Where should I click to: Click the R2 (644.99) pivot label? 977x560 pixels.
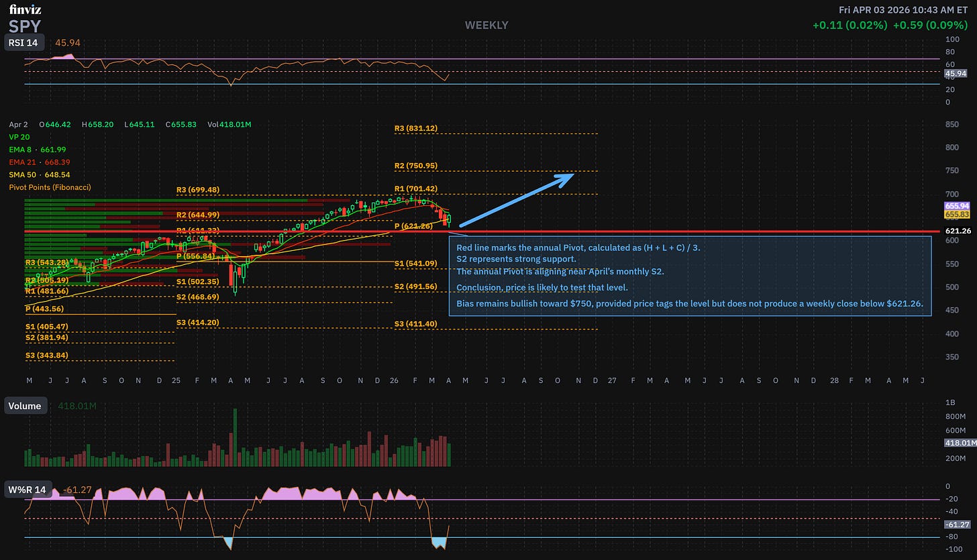point(198,215)
